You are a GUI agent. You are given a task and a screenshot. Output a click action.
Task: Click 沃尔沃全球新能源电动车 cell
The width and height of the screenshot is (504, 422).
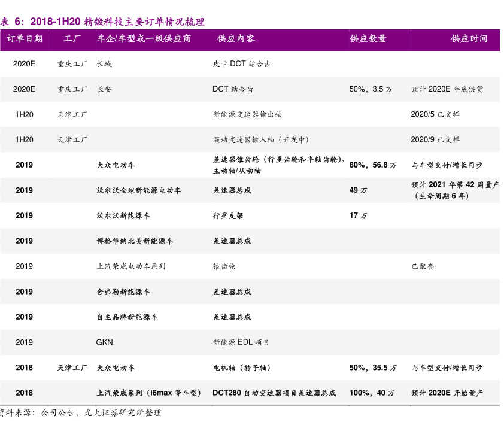(x=139, y=190)
